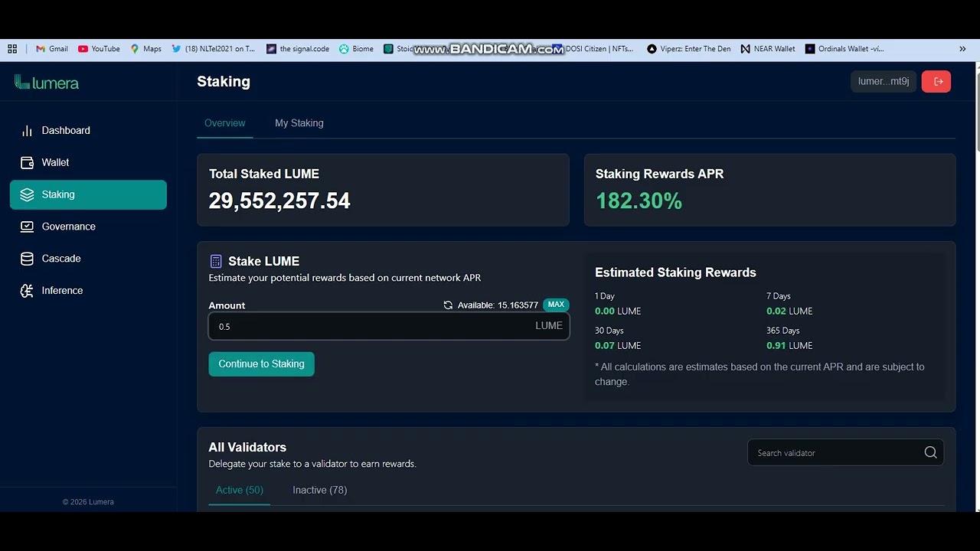Refresh the available balance icon
Screen dimensions: 980x551
(x=448, y=305)
